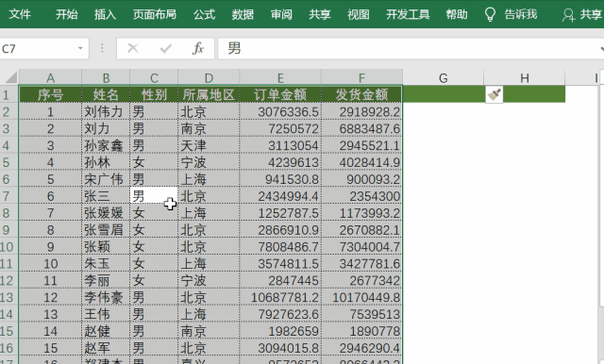Click the 天津 region cell

[x=209, y=145]
